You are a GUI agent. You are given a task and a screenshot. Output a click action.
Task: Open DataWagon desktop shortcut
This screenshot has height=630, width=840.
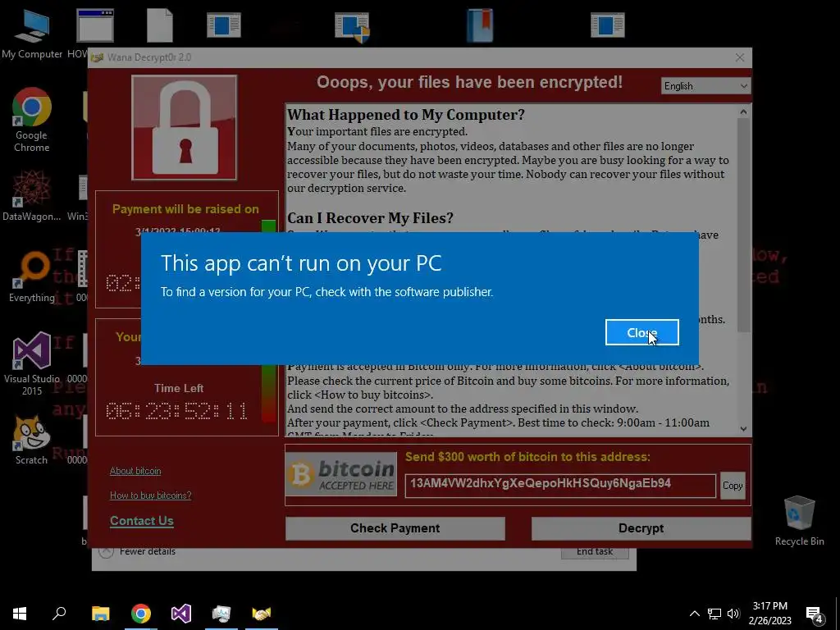[32, 196]
